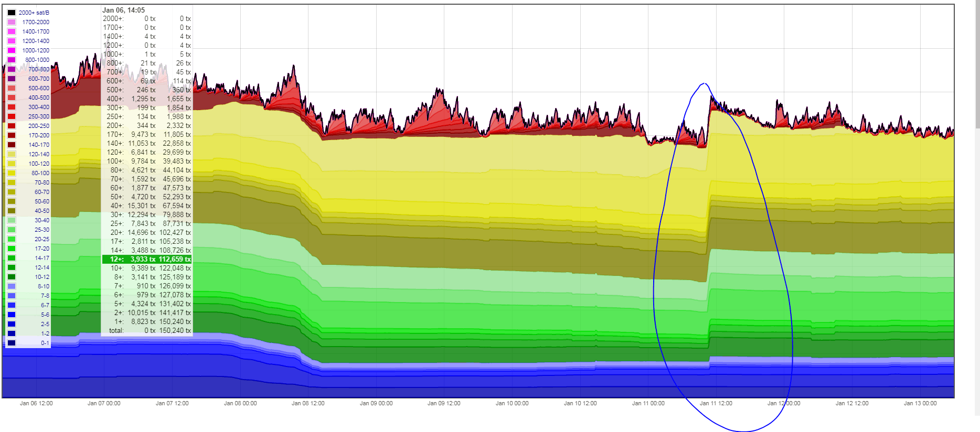Click the 170-200 dark red legend swatch
The image size is (980, 432).
(x=12, y=135)
